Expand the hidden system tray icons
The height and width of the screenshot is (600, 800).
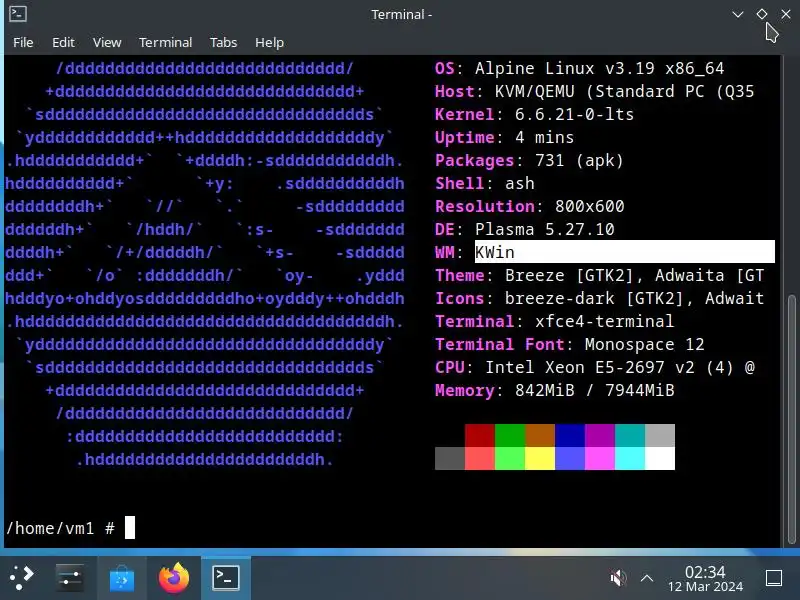[646, 578]
